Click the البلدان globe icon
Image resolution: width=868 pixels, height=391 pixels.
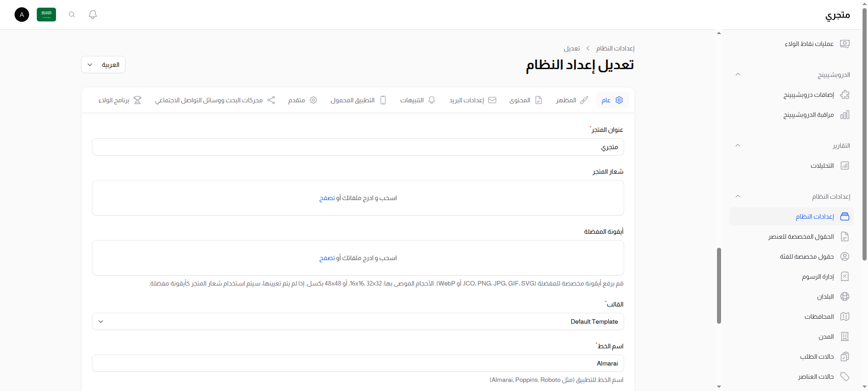[x=845, y=296]
